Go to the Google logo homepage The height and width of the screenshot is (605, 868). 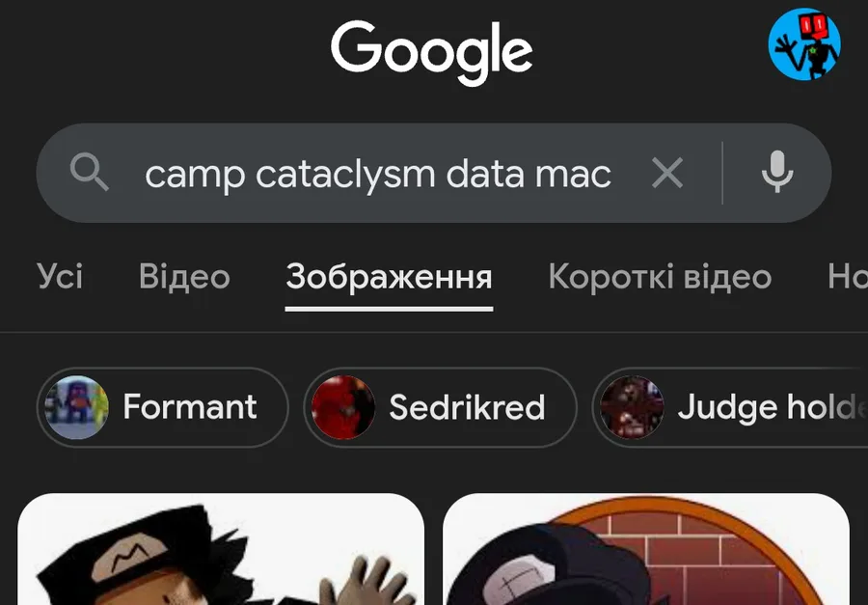click(432, 53)
